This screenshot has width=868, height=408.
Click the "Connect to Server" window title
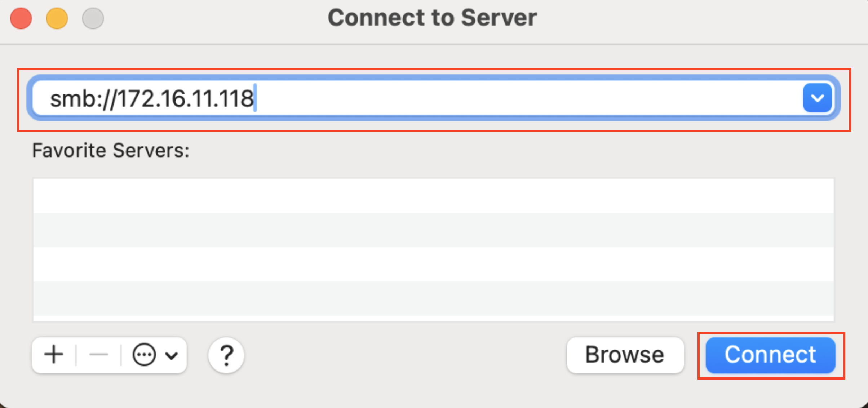click(x=432, y=18)
